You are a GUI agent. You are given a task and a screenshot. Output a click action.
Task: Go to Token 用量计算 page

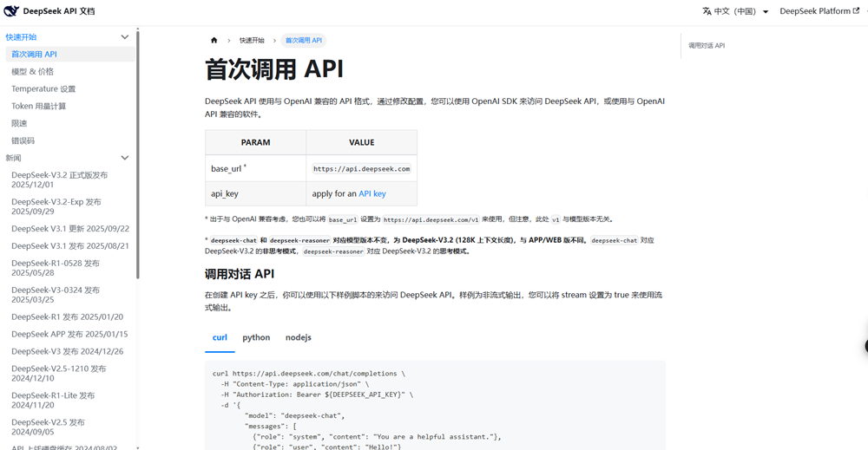click(38, 107)
